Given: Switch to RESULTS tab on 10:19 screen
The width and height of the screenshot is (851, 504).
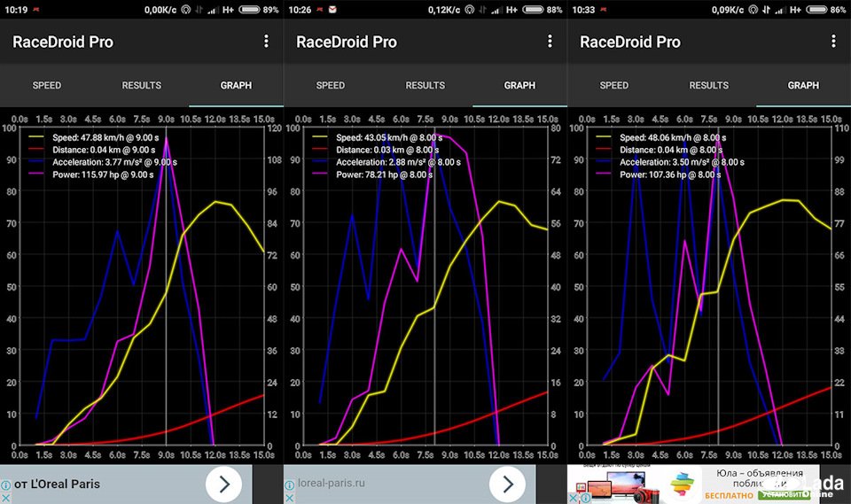Looking at the screenshot, I should click(x=142, y=86).
